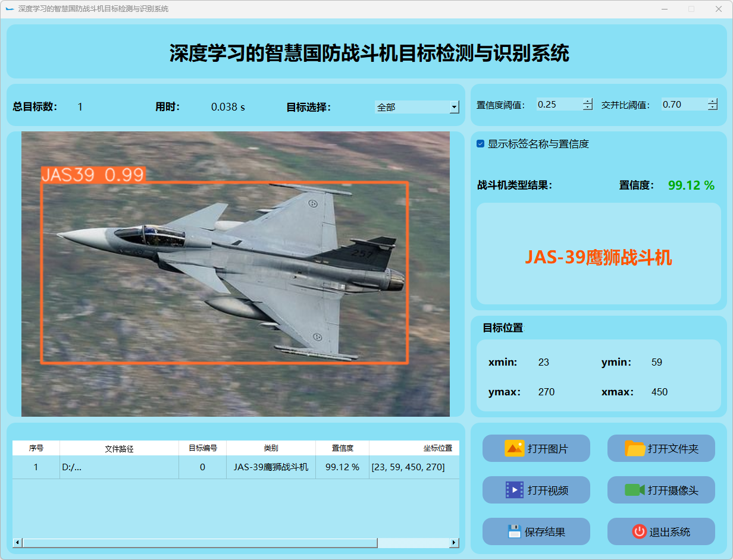Decrease 置信度阈值 with the down arrow
Screen dimensions: 733x560
click(588, 108)
